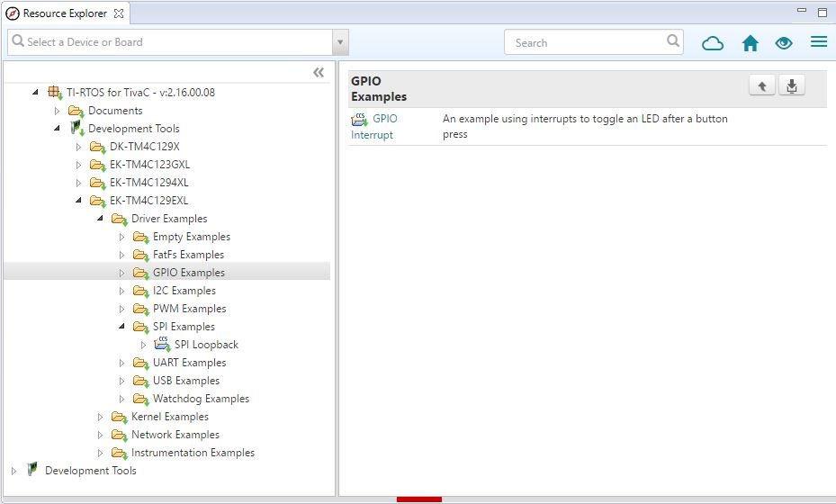This screenshot has height=504, width=836.
Task: Open the hamburger menu
Action: pyautogui.click(x=819, y=41)
